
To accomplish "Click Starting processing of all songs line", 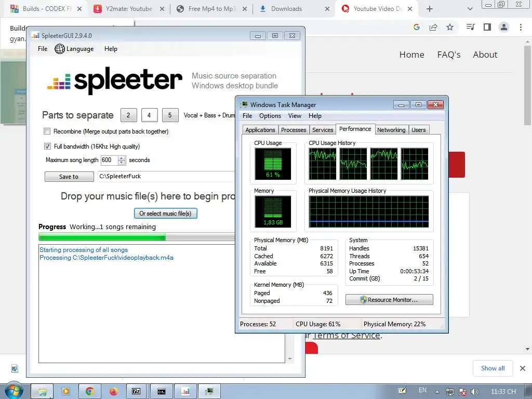I will click(x=84, y=250).
